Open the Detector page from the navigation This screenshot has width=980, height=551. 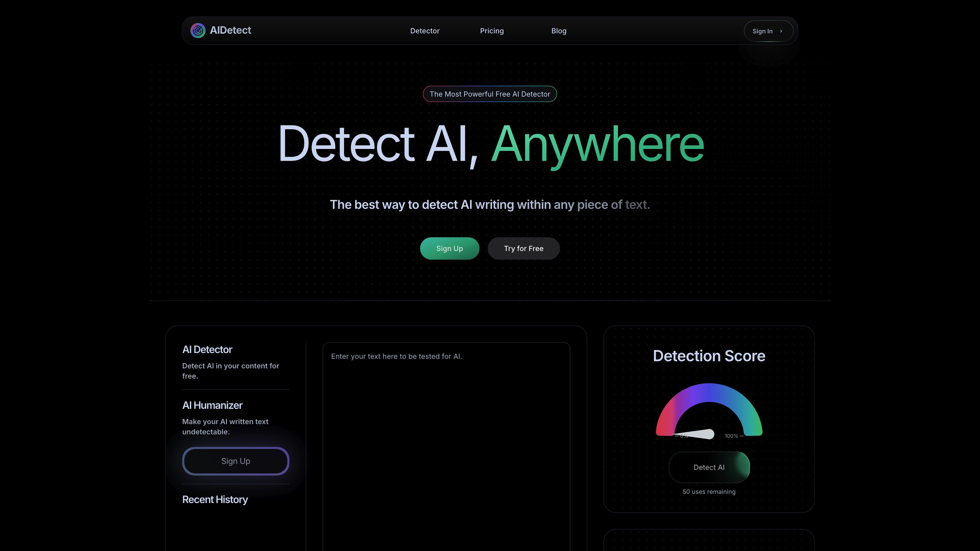[x=425, y=31]
